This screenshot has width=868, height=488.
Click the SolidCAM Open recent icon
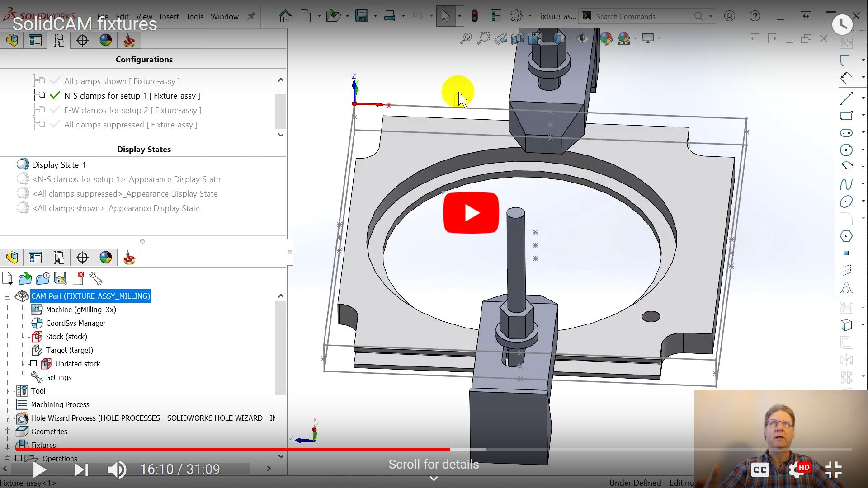[x=43, y=278]
